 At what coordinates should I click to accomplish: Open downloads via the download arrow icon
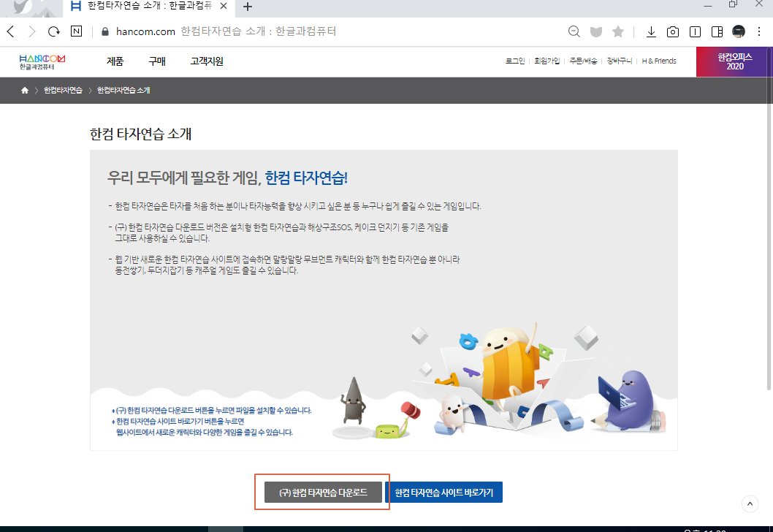[x=651, y=32]
